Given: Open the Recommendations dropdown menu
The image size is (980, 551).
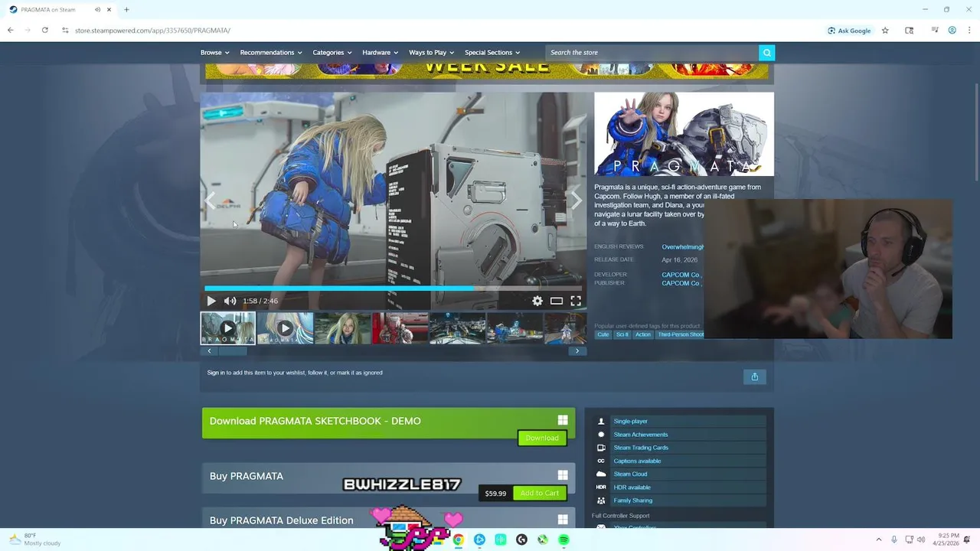Looking at the screenshot, I should coord(271,52).
